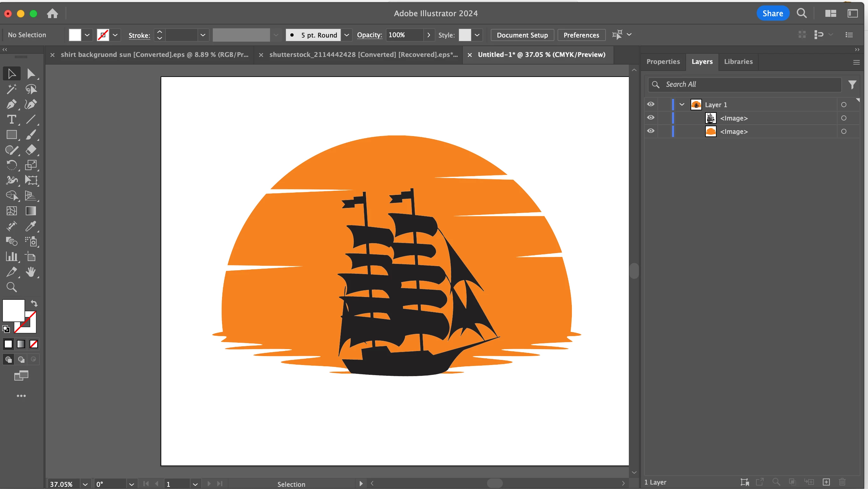Open the 5 pt. Round brush dropdown
The width and height of the screenshot is (868, 489).
(x=346, y=35)
